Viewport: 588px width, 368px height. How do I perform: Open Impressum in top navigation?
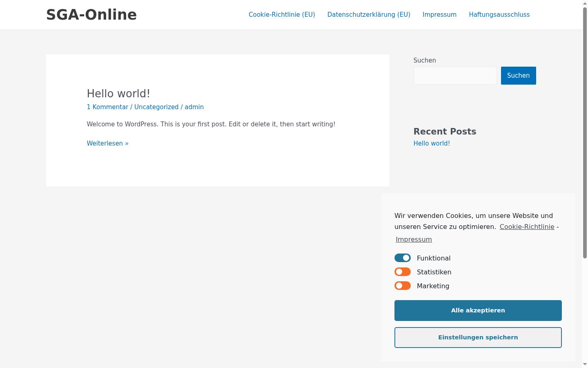439,15
